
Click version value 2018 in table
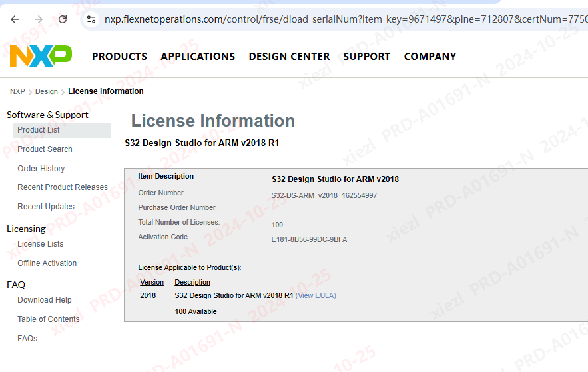pos(148,295)
